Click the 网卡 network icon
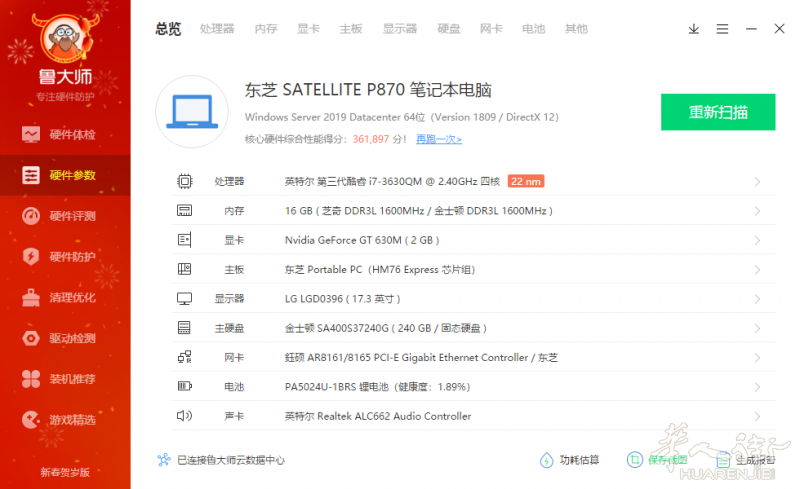800x489 pixels. (184, 357)
